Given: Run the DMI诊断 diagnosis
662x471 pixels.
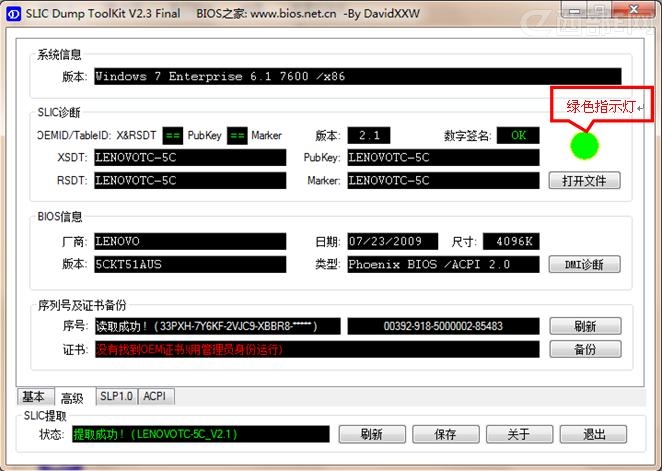Looking at the screenshot, I should click(x=584, y=265).
